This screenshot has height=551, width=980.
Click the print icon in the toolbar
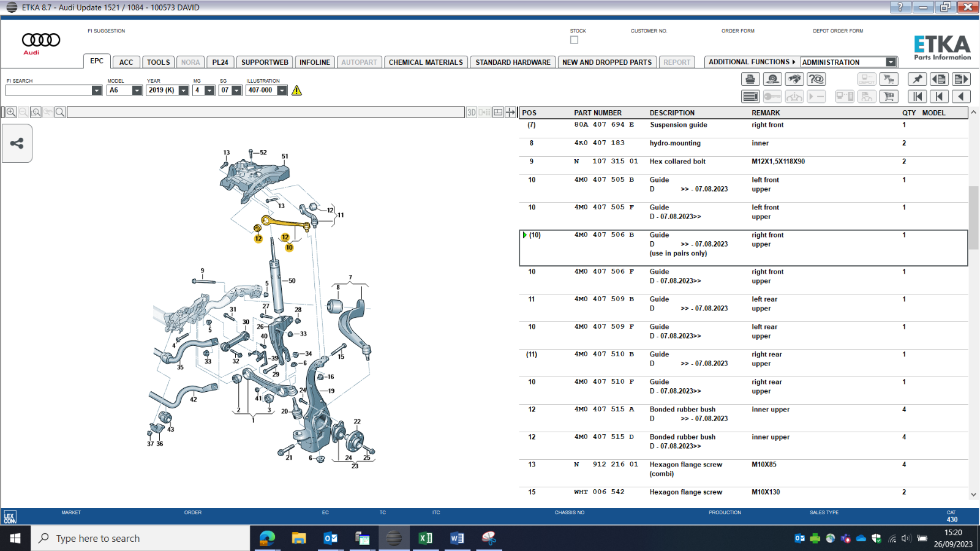coord(750,79)
